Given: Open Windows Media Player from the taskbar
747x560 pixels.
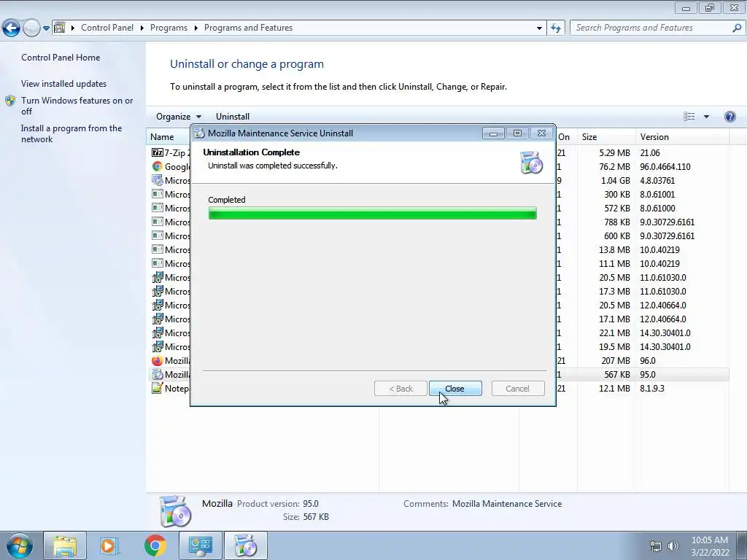Looking at the screenshot, I should coord(109,545).
